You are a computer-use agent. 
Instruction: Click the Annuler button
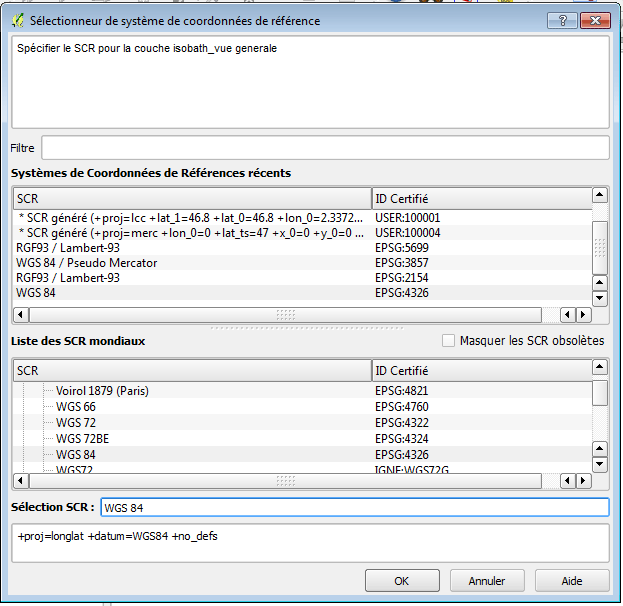(x=486, y=580)
